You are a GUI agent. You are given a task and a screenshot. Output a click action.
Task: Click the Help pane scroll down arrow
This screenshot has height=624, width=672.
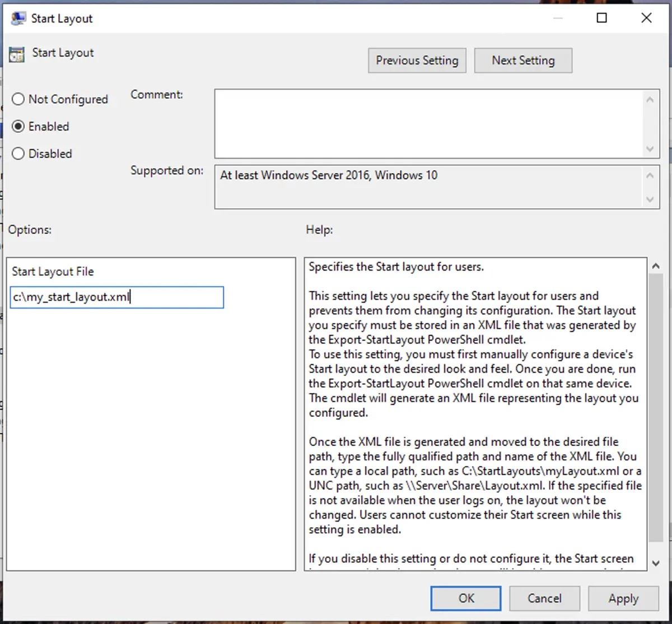[x=655, y=563]
